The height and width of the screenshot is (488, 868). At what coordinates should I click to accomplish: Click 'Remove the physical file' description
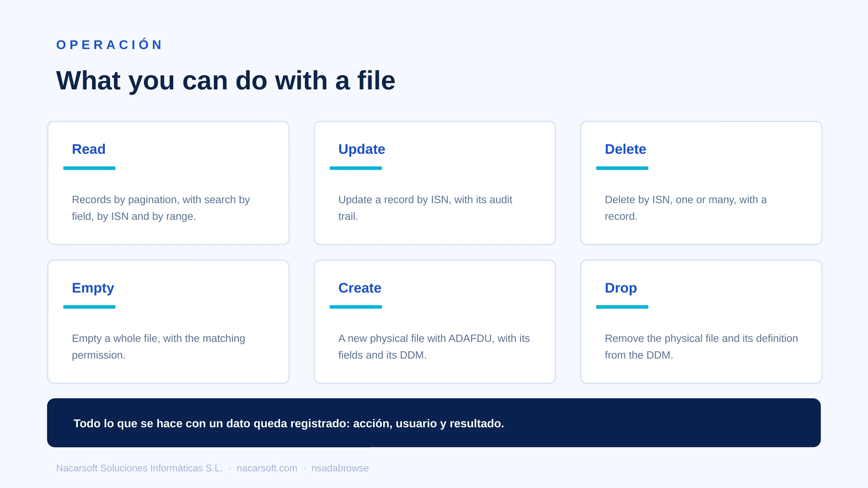coord(701,347)
